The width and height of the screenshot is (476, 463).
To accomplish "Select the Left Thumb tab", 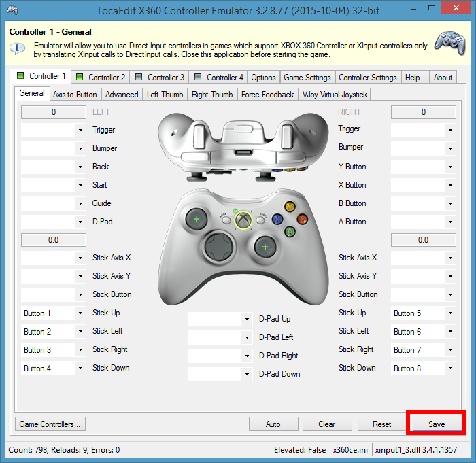I will (x=165, y=95).
